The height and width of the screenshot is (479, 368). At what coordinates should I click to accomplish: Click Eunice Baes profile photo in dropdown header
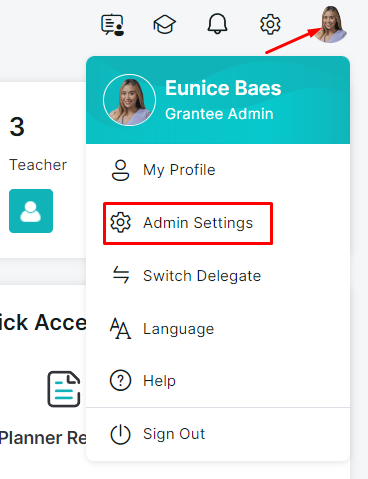[x=130, y=100]
